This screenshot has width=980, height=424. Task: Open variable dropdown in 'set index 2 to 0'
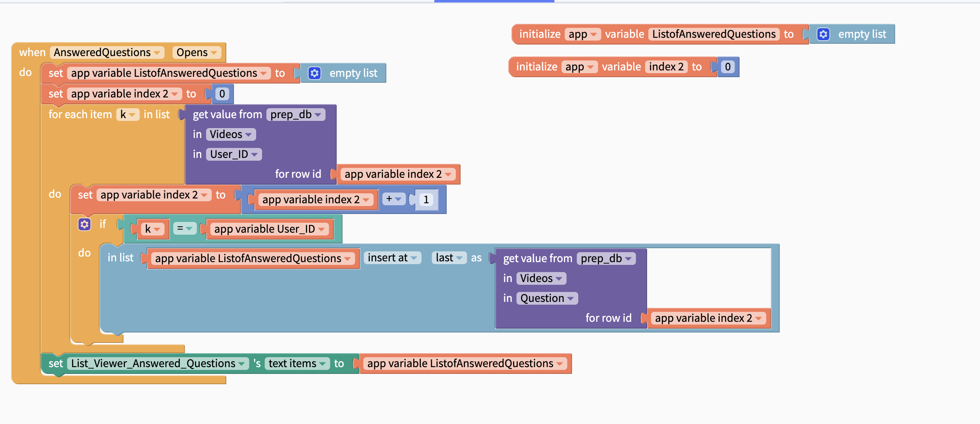pyautogui.click(x=124, y=94)
